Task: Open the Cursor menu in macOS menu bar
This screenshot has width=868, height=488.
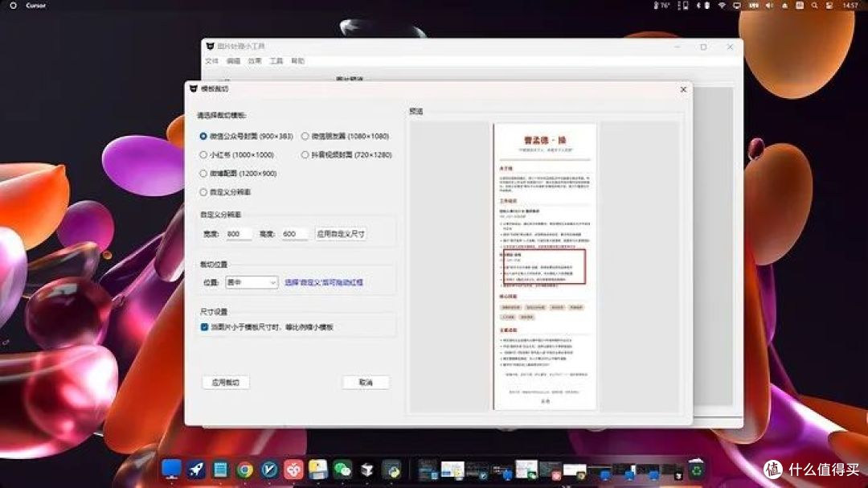Action: click(x=36, y=6)
